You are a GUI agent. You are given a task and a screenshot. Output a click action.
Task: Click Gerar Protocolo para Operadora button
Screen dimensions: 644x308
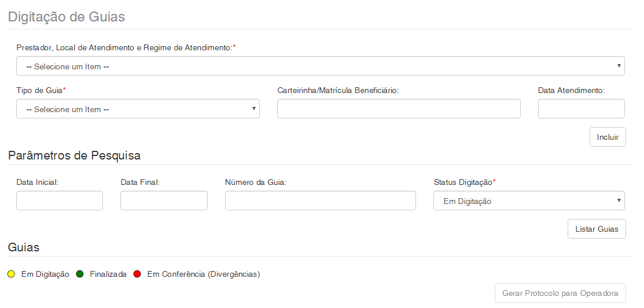point(560,294)
